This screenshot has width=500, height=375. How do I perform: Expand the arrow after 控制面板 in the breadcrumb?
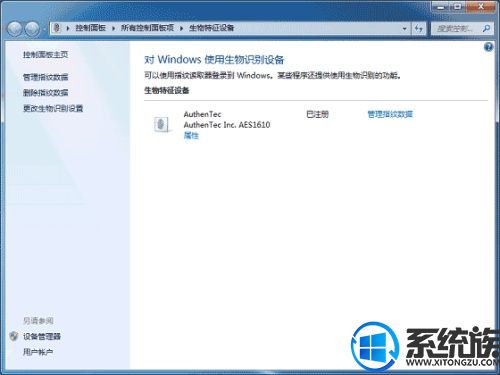pos(114,28)
